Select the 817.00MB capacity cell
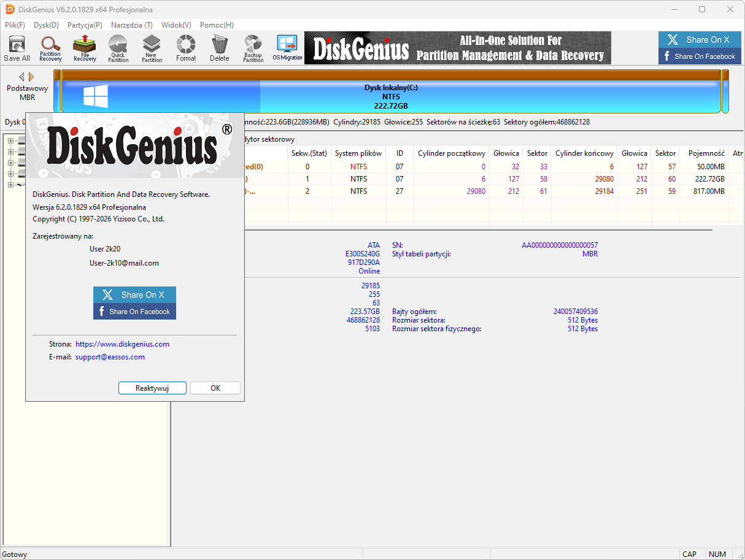The image size is (745, 560). (709, 191)
